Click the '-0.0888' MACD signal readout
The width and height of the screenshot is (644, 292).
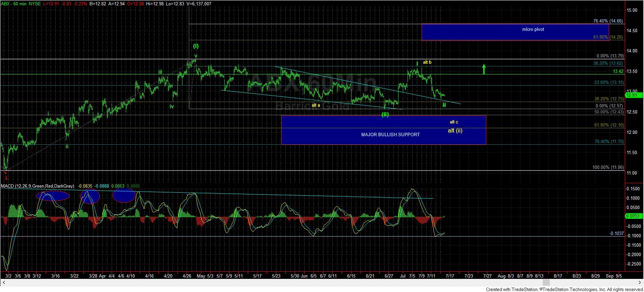[102, 186]
